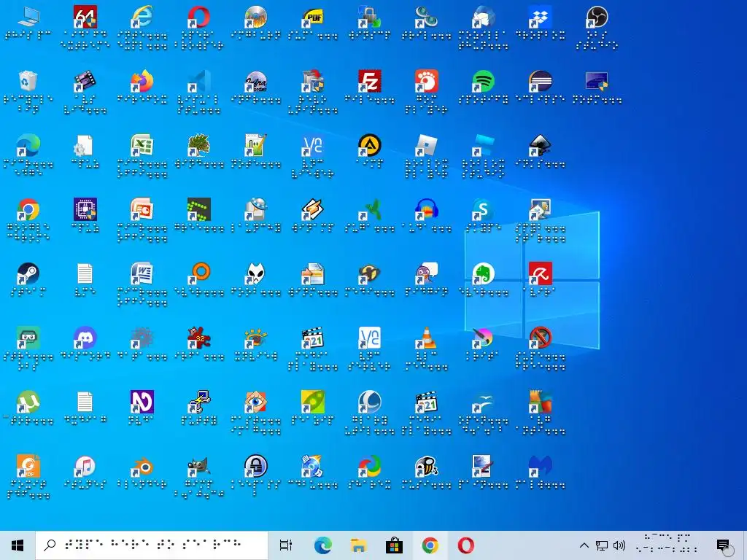The width and height of the screenshot is (747, 560).
Task: Select the PowerPoint desktop shortcut
Action: pyautogui.click(x=142, y=209)
